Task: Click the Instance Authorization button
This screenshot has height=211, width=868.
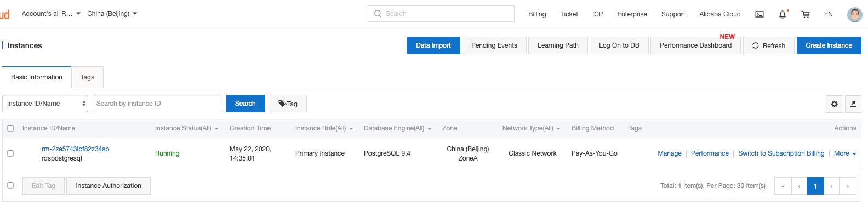Action: coord(108,186)
